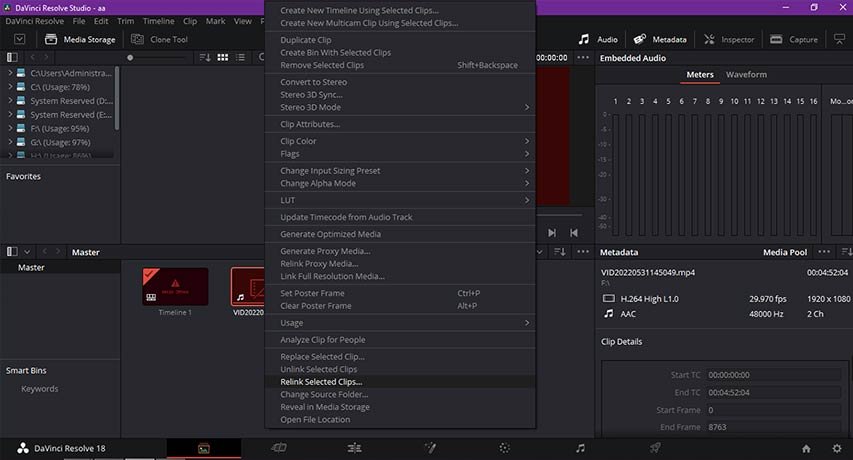The height and width of the screenshot is (460, 853).
Task: Open the LUT submenu
Action: (400, 200)
